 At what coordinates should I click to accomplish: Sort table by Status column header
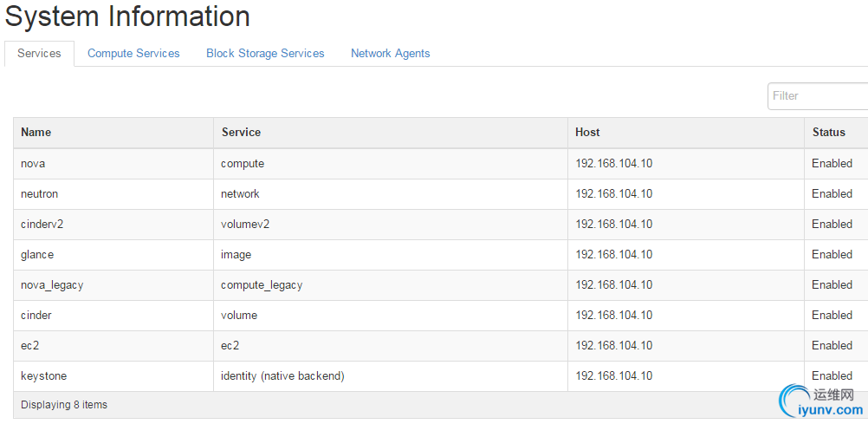(x=828, y=133)
